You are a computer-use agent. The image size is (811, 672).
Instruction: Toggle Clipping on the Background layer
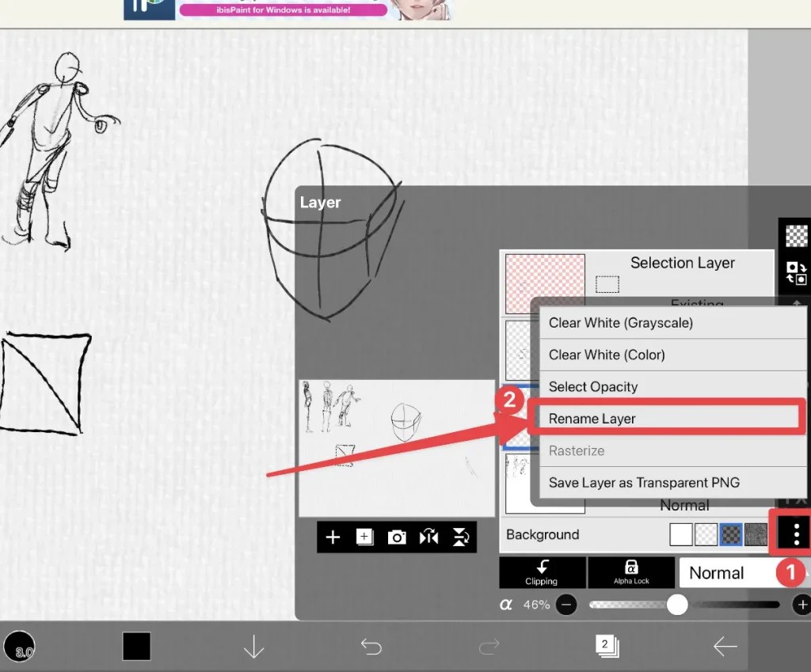542,571
